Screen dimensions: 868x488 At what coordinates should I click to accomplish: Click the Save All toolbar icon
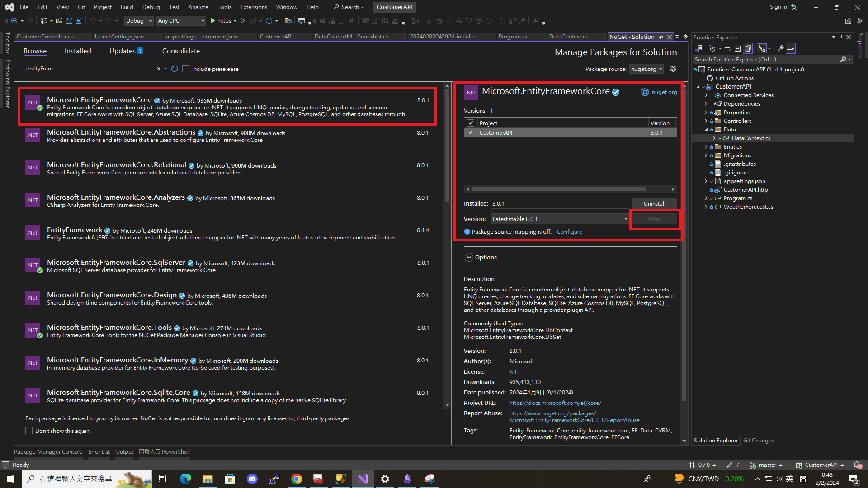click(x=79, y=21)
